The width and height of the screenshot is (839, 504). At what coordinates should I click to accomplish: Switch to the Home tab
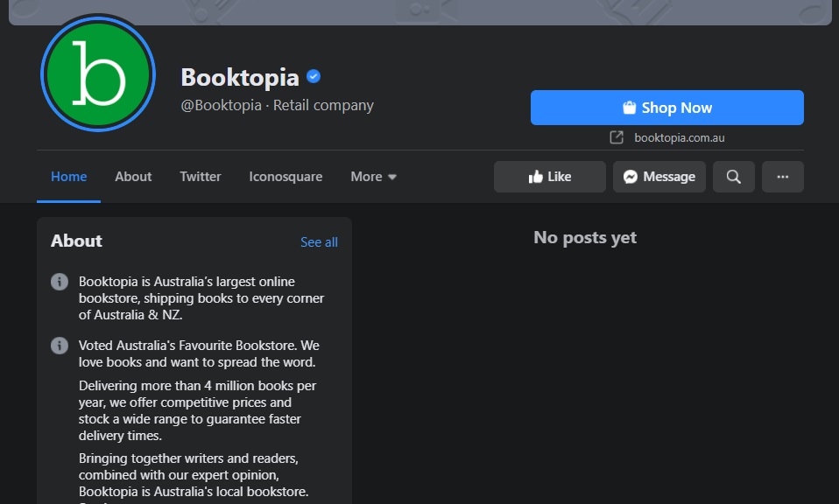68,177
